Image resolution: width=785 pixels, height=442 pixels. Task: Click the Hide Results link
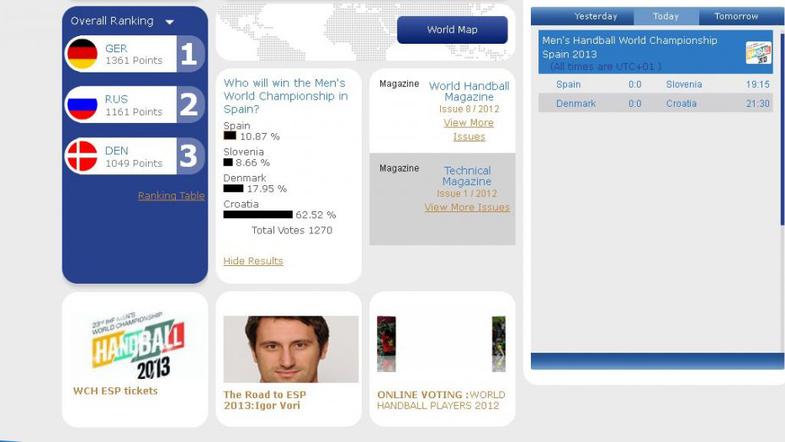pos(253,261)
